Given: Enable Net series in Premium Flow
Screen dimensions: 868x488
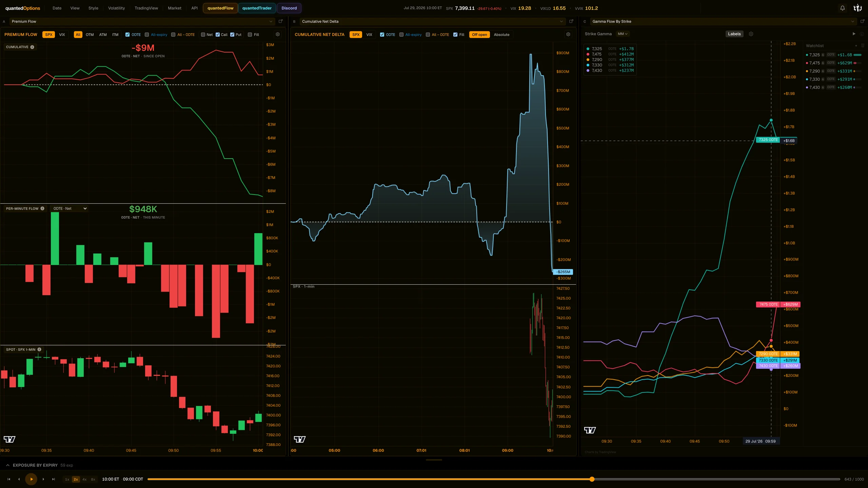Looking at the screenshot, I should tap(203, 35).
